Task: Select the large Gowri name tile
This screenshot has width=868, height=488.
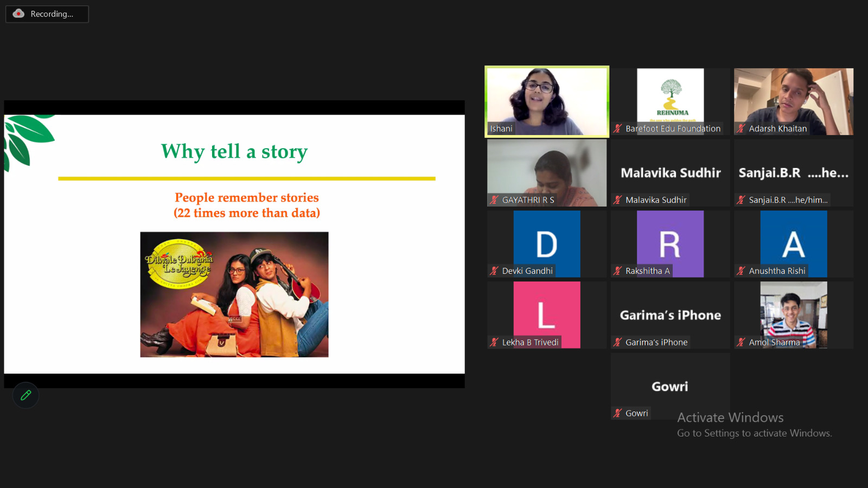Action: pos(670,387)
